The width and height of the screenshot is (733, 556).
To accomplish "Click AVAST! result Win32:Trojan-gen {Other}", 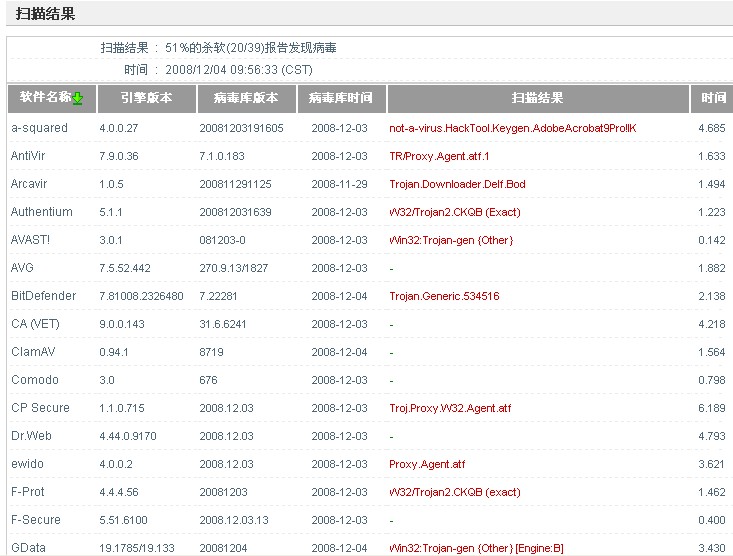I will [x=451, y=240].
